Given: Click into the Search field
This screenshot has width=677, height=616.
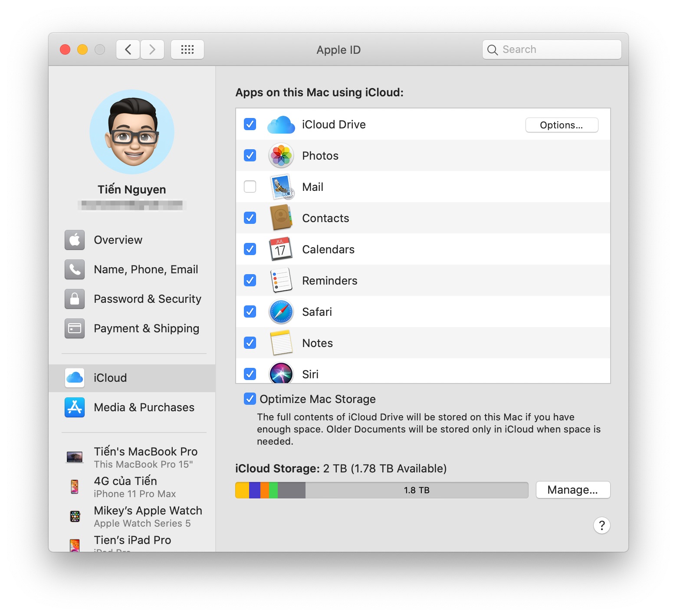Looking at the screenshot, I should pos(552,49).
